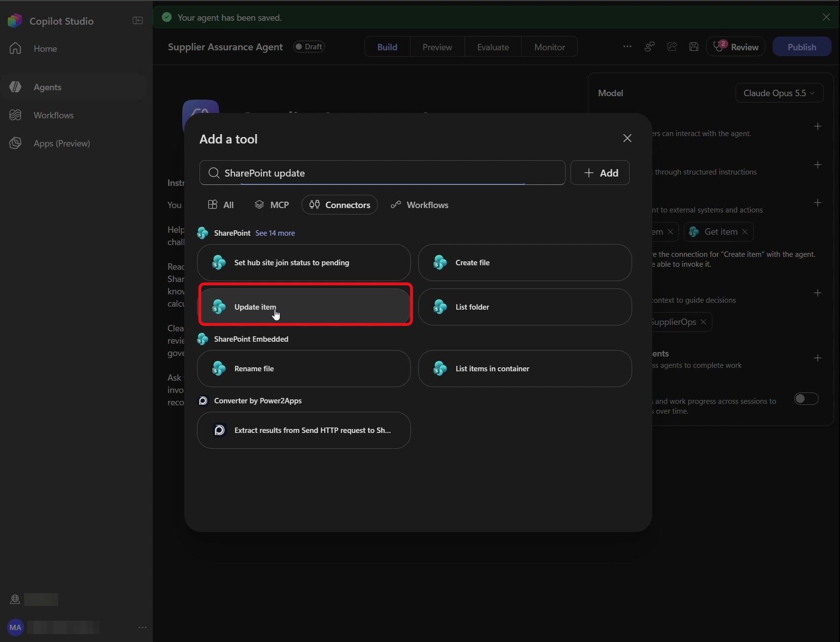Choose List items in container tool
Image resolution: width=840 pixels, height=642 pixels.
coord(525,368)
